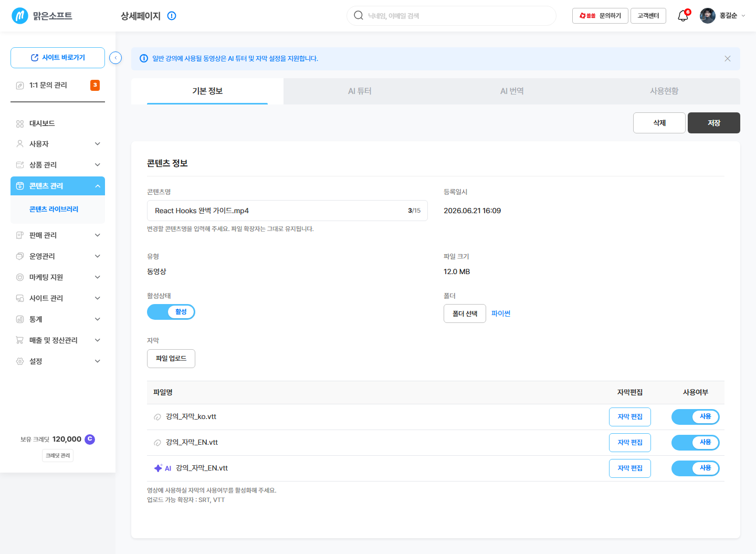The image size is (756, 554).
Task: Collapse the 콘텐츠 관리 menu chevron
Action: [98, 186]
